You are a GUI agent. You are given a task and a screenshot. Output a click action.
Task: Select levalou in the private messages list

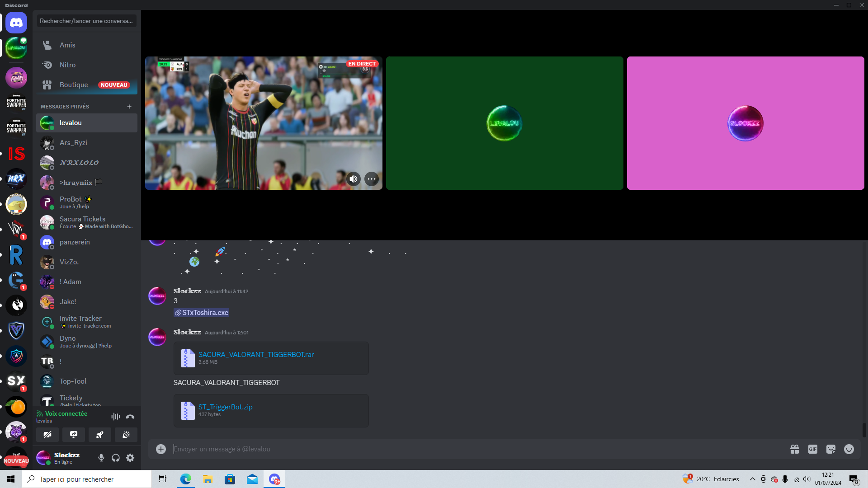[87, 123]
